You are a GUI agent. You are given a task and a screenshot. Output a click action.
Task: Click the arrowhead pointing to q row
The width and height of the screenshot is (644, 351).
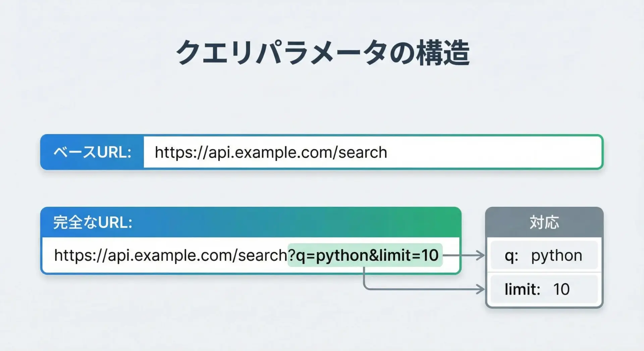coord(481,255)
